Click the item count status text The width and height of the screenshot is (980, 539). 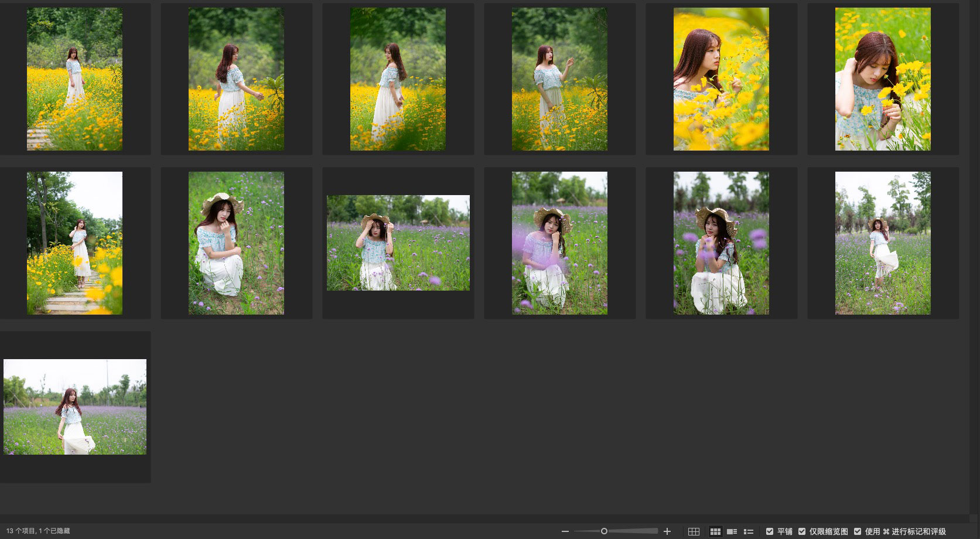point(38,531)
